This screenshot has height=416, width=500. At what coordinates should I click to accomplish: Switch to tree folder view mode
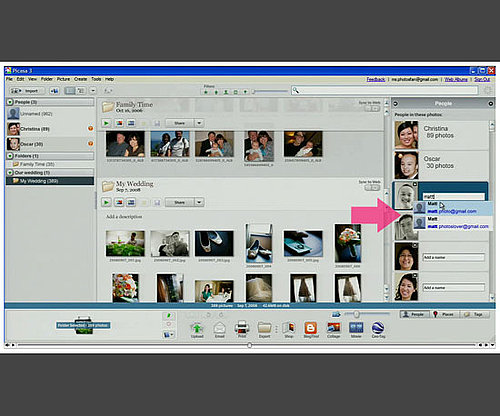click(80, 91)
